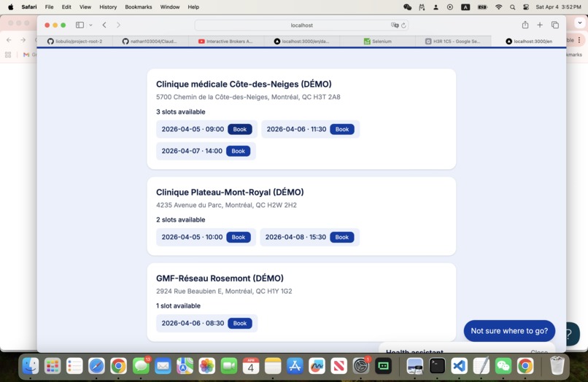Reload the page with the refresh icon
The image size is (588, 382).
coord(403,25)
